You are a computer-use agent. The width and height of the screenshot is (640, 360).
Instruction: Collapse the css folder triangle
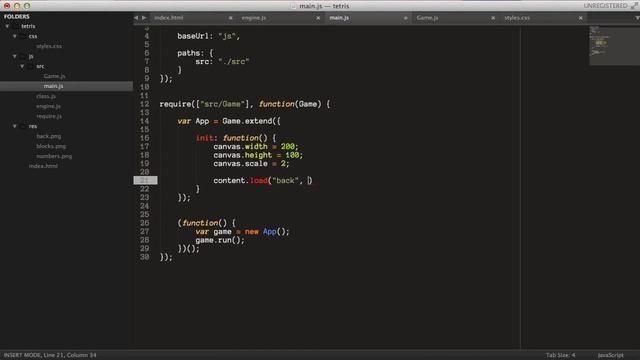[15, 36]
